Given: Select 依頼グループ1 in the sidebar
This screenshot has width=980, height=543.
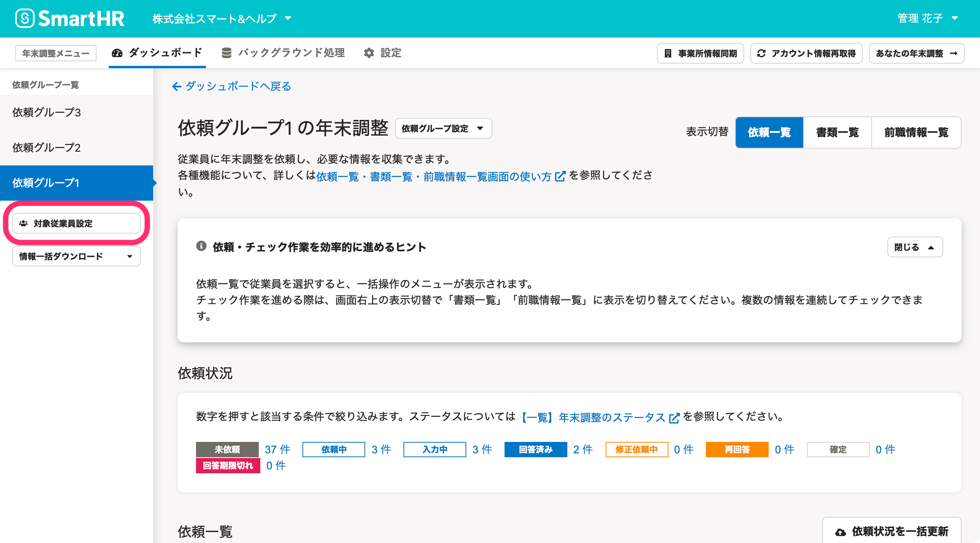Looking at the screenshot, I should (77, 183).
